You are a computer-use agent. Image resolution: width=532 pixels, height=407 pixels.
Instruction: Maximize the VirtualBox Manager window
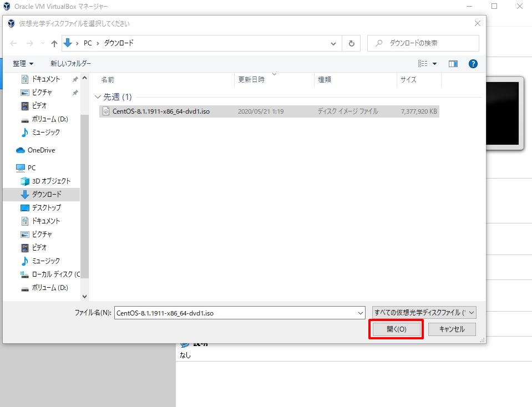494,7
